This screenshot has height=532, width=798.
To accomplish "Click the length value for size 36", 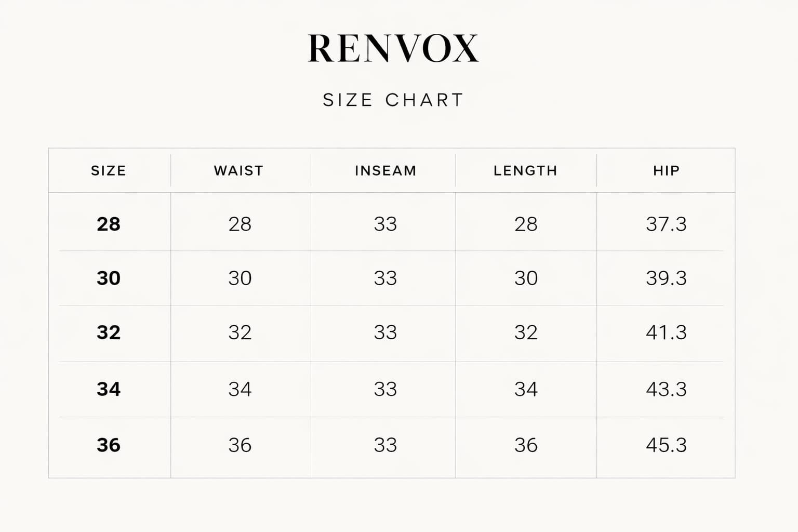I will click(x=526, y=445).
